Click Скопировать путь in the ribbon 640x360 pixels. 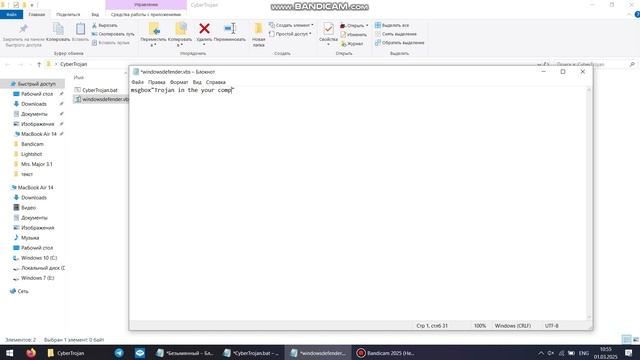pyautogui.click(x=113, y=34)
